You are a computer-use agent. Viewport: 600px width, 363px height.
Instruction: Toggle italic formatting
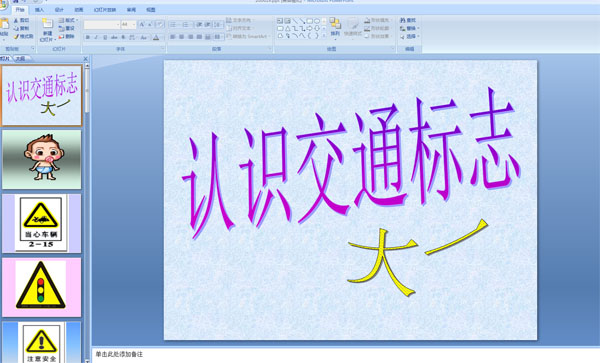pyautogui.click(x=96, y=37)
